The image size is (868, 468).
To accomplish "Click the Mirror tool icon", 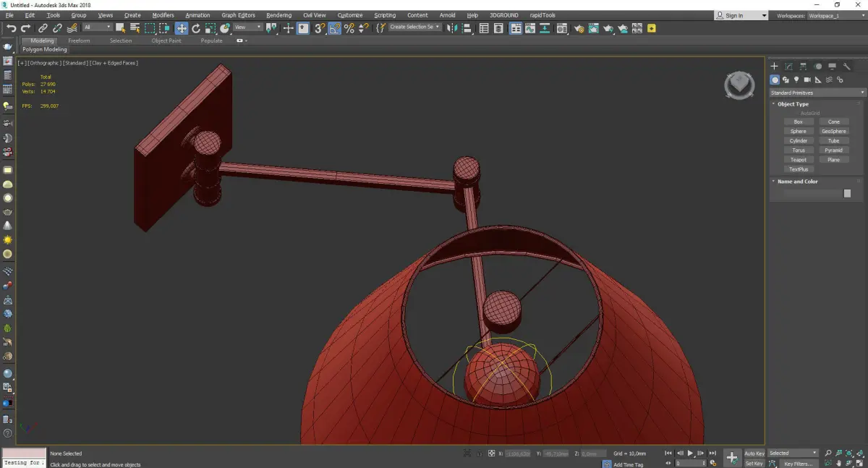I will click(451, 28).
